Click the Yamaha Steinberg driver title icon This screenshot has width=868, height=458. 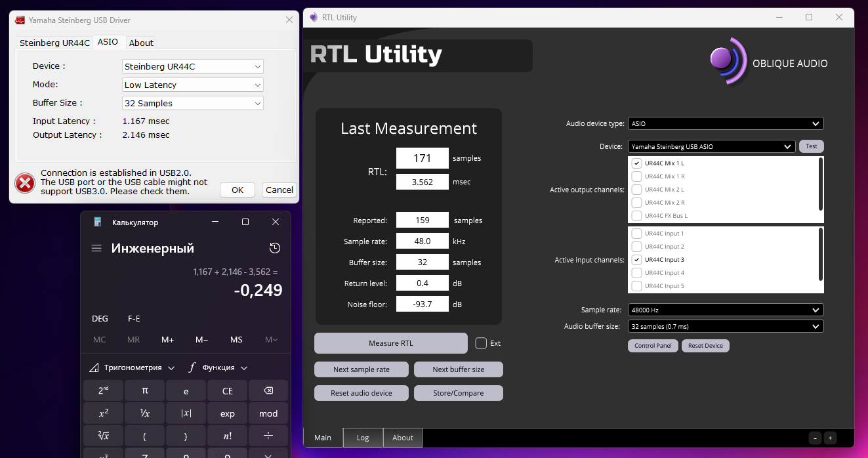pyautogui.click(x=20, y=20)
